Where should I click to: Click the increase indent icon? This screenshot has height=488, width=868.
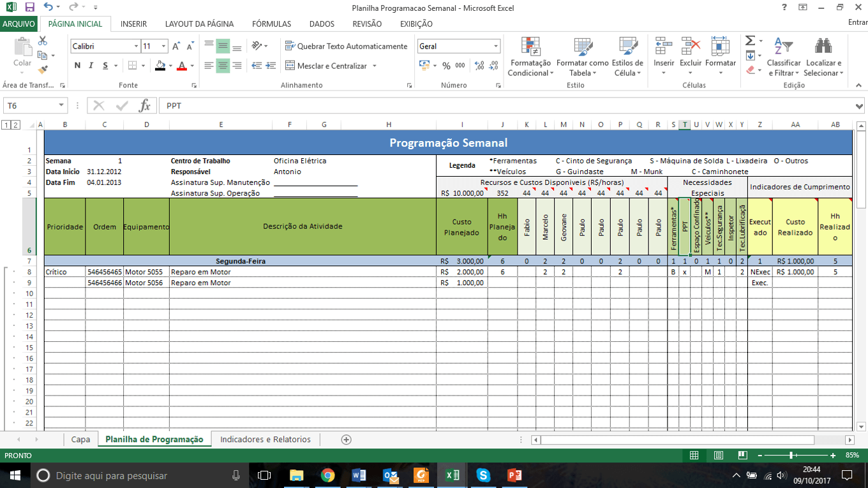pyautogui.click(x=271, y=66)
